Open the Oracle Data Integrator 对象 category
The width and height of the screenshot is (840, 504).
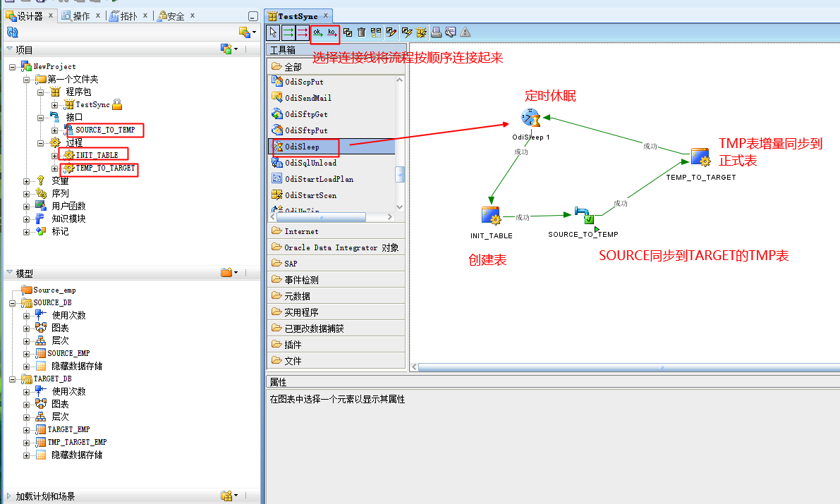336,247
